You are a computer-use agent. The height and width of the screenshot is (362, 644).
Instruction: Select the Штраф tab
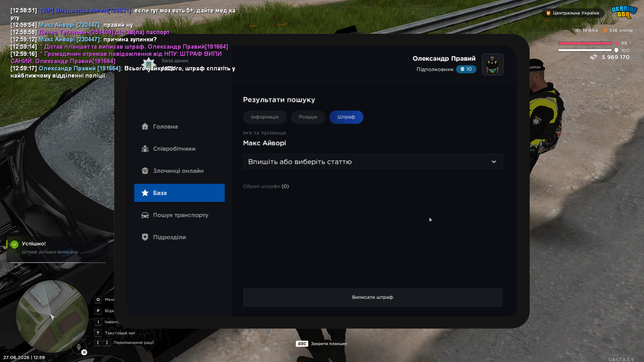click(346, 117)
